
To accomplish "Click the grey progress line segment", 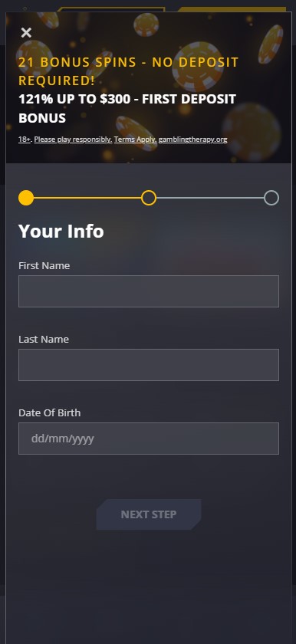I will pyautogui.click(x=210, y=198).
